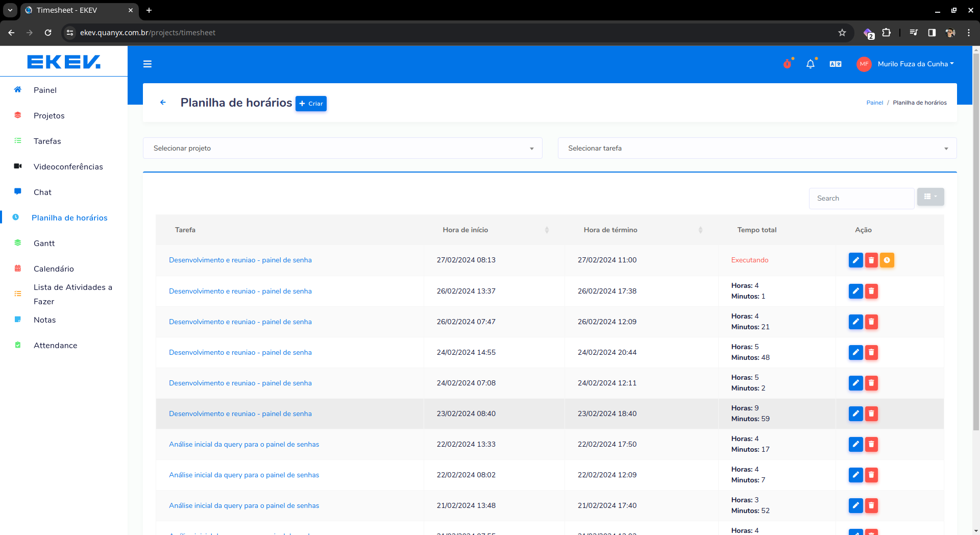The image size is (980, 535).
Task: Open the notifications bell icon
Action: [810, 64]
